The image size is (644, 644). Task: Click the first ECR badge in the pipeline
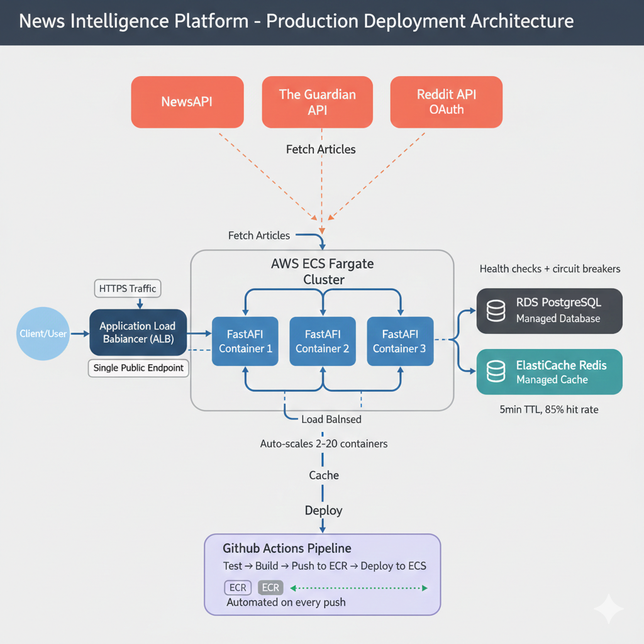click(x=238, y=587)
